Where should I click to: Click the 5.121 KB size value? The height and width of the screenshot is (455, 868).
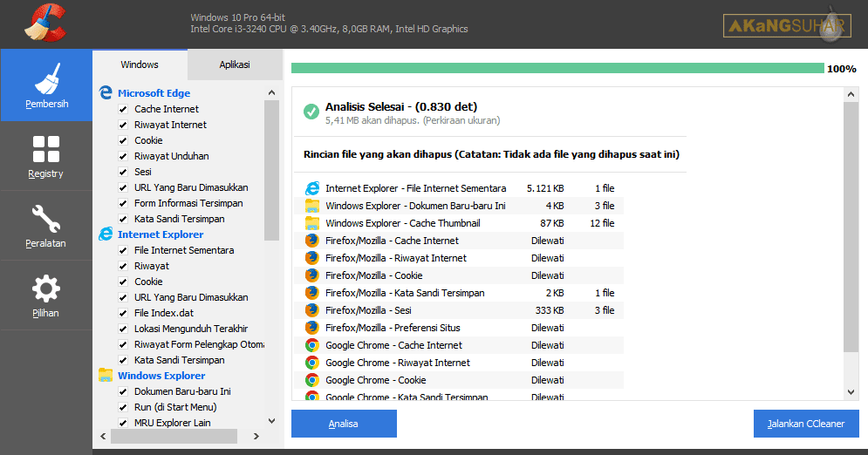(545, 188)
